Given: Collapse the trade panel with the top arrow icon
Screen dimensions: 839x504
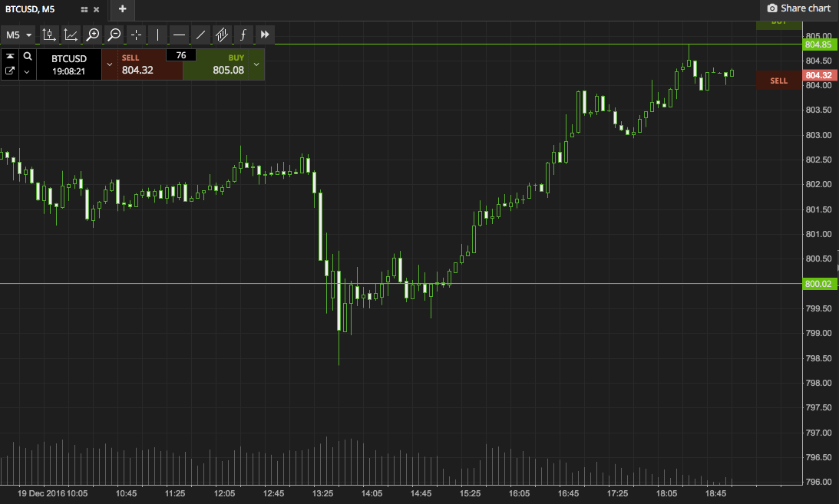Looking at the screenshot, I should tap(10, 56).
